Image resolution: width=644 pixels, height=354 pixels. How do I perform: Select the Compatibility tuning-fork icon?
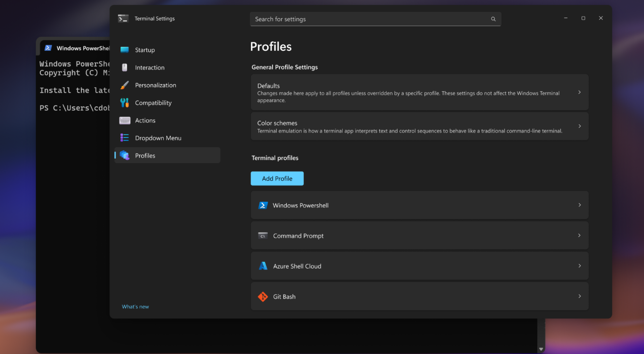click(124, 103)
